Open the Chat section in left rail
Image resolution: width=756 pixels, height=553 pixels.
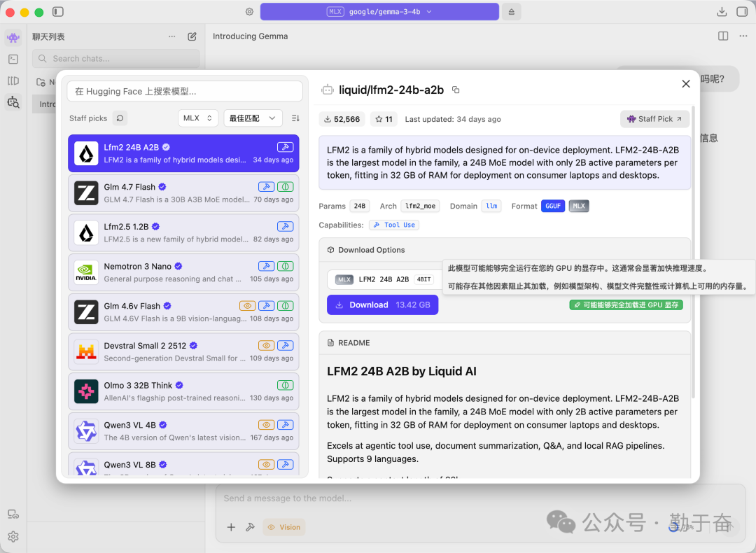pos(13,37)
